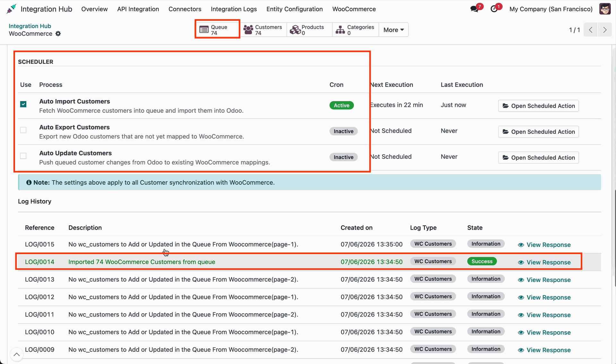Click the Integration Hub breadcrumb link
The width and height of the screenshot is (616, 364).
click(x=30, y=26)
